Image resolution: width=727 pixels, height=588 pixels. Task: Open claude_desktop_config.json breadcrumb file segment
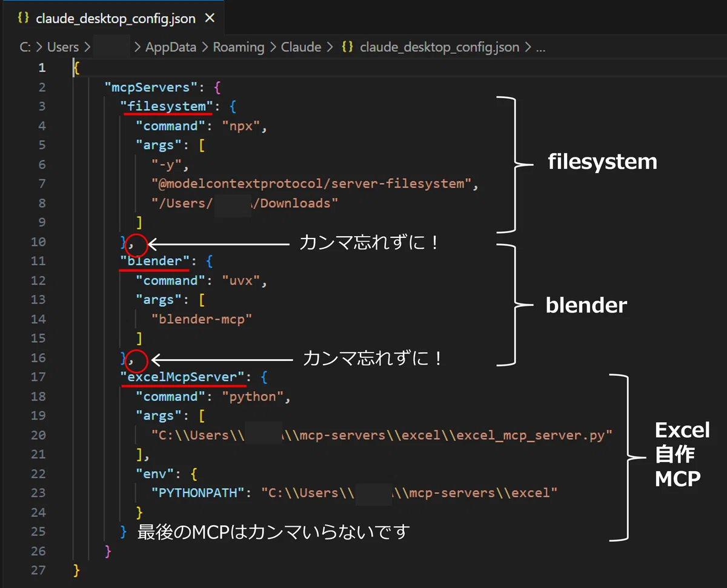tap(439, 47)
